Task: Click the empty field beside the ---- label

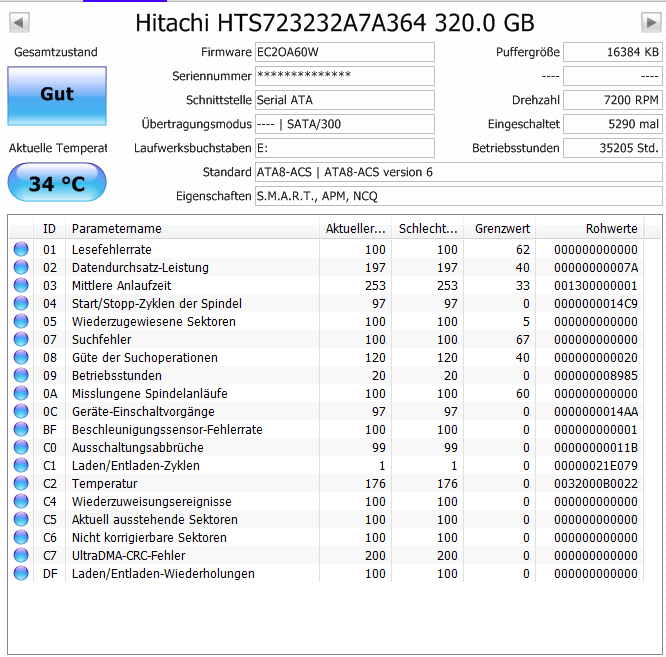Action: (613, 76)
